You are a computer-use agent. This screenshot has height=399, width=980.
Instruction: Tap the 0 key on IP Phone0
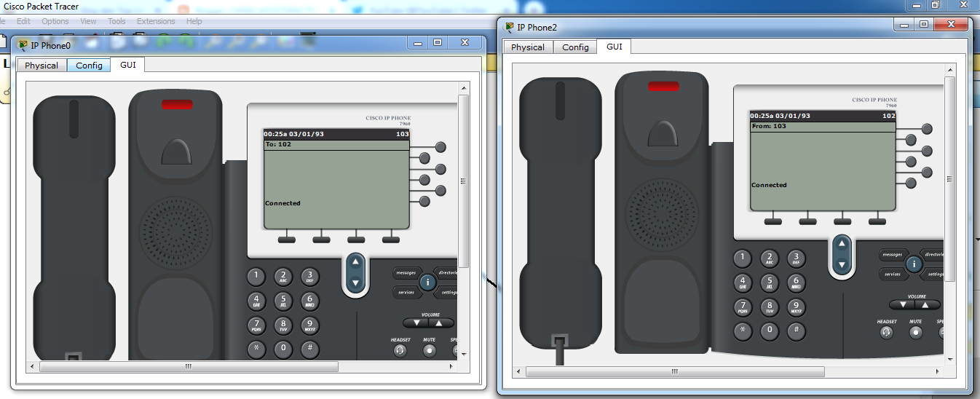pos(282,348)
